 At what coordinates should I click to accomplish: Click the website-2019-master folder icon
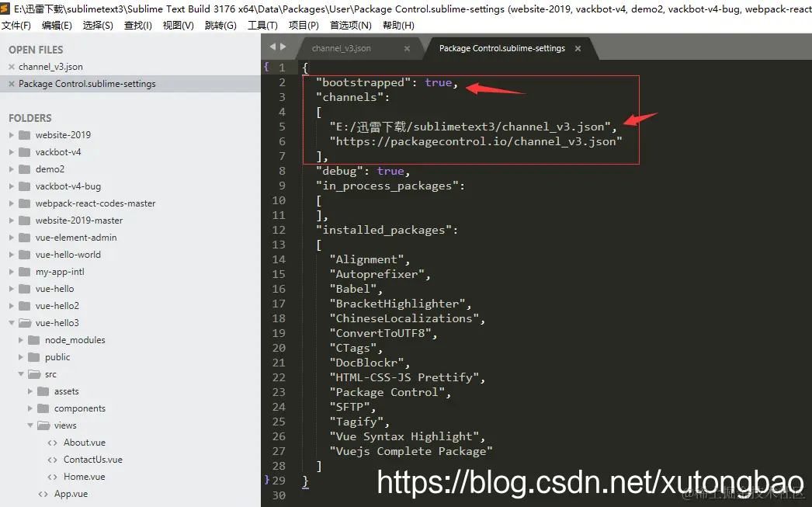click(24, 221)
